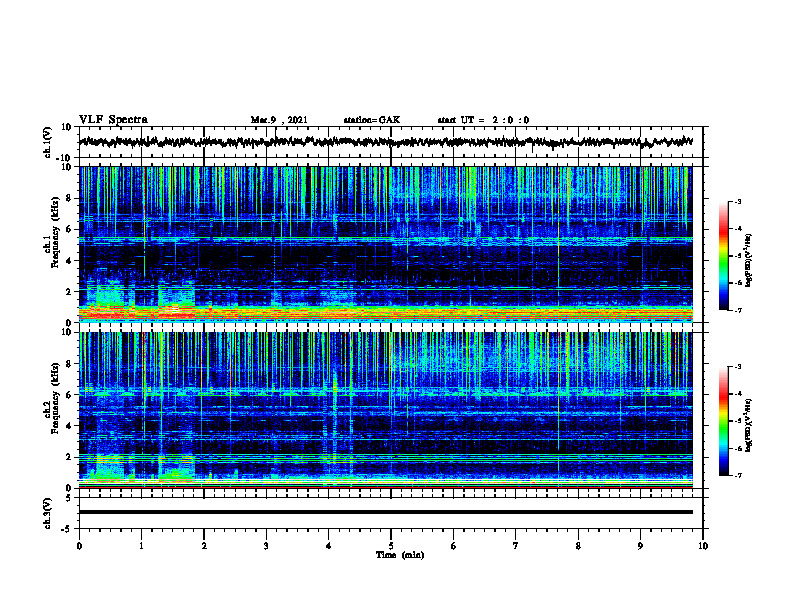Click the "4" kHz tick on ch.1 frequency axis

[x=69, y=261]
